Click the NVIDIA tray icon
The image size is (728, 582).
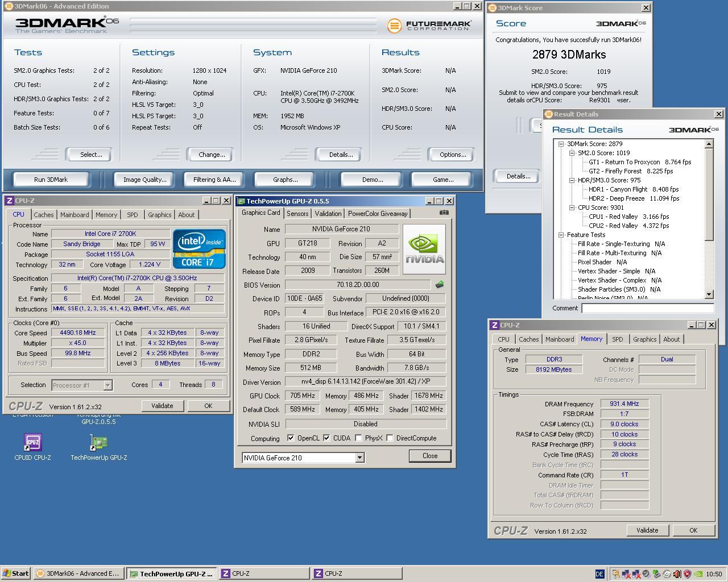(698, 574)
